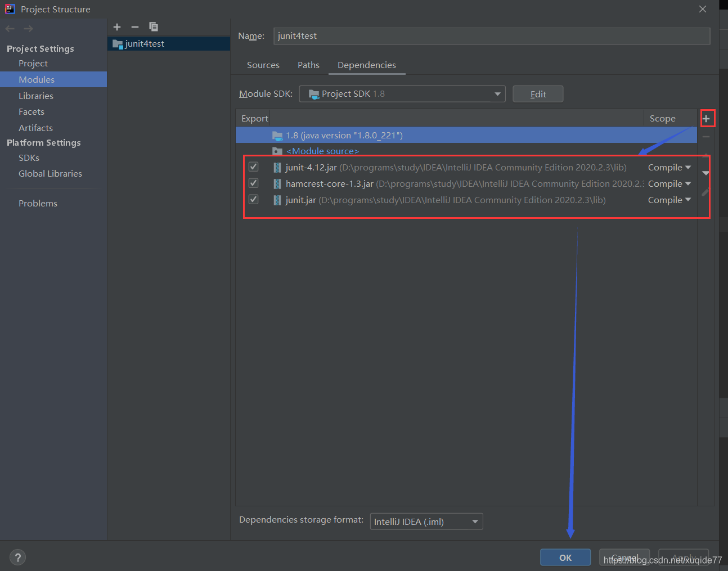Remove dependency using the minus icon
The image size is (728, 571).
(706, 137)
